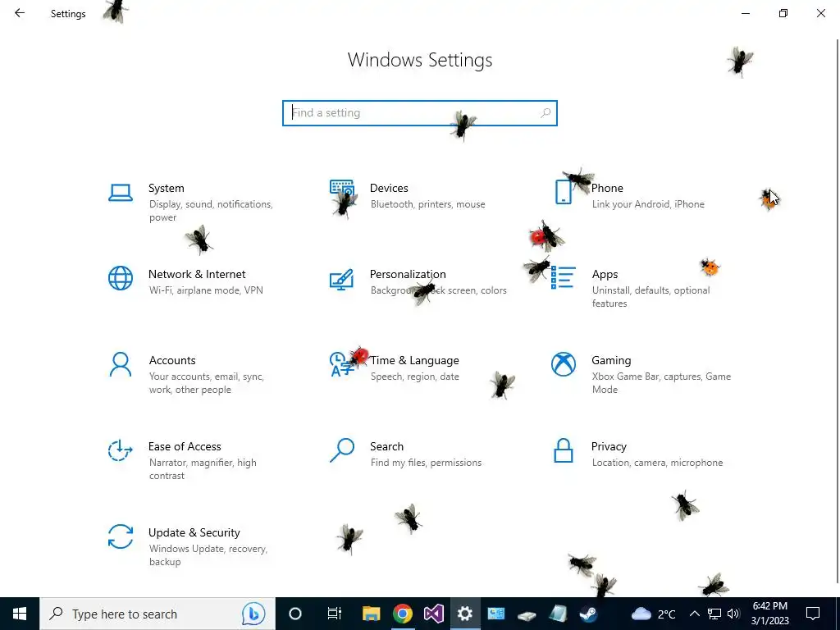Open Task View on the taskbar
This screenshot has height=630, width=840.
[335, 614]
